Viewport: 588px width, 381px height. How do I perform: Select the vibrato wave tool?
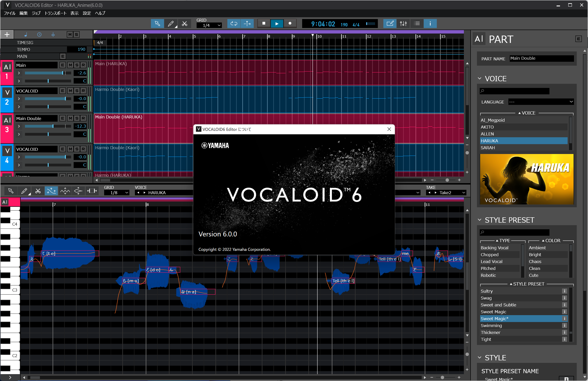point(65,191)
